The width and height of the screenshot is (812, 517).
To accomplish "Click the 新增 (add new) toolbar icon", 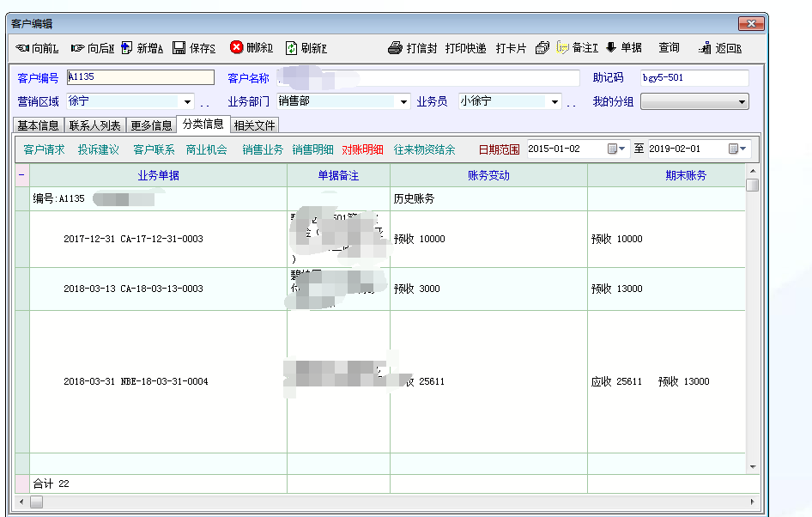I will (127, 48).
